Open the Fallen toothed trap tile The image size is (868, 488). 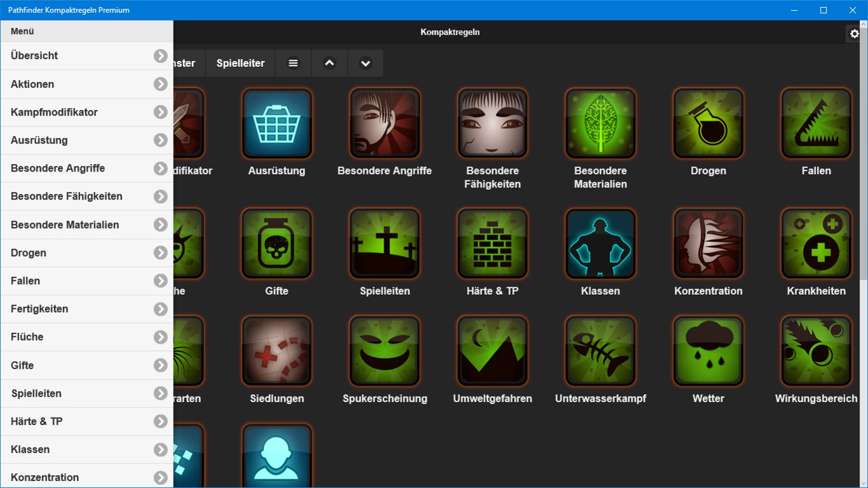coord(817,123)
